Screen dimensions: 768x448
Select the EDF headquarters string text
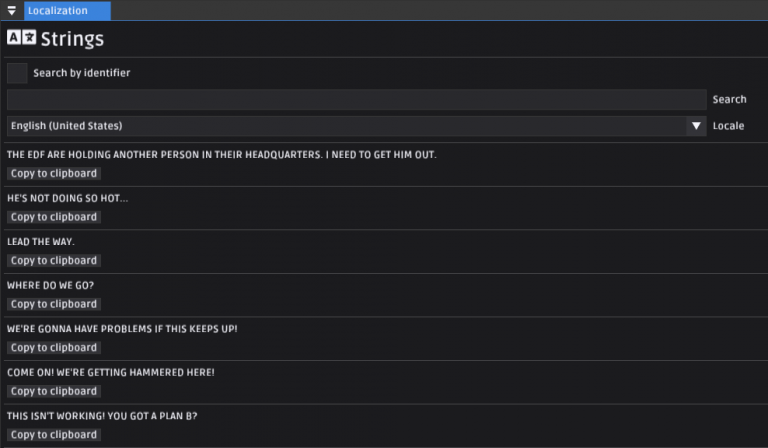[x=221, y=155]
